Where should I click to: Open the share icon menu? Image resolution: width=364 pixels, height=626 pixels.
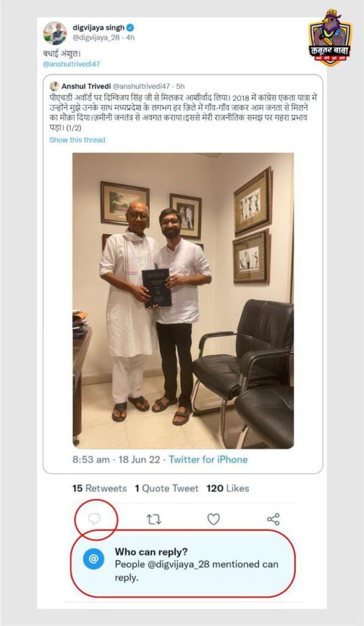[x=273, y=519]
